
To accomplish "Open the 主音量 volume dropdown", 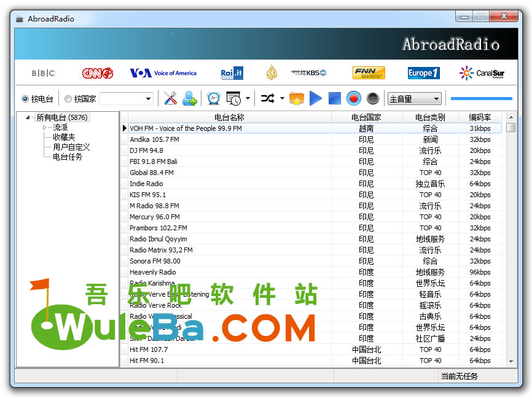I will [x=415, y=99].
